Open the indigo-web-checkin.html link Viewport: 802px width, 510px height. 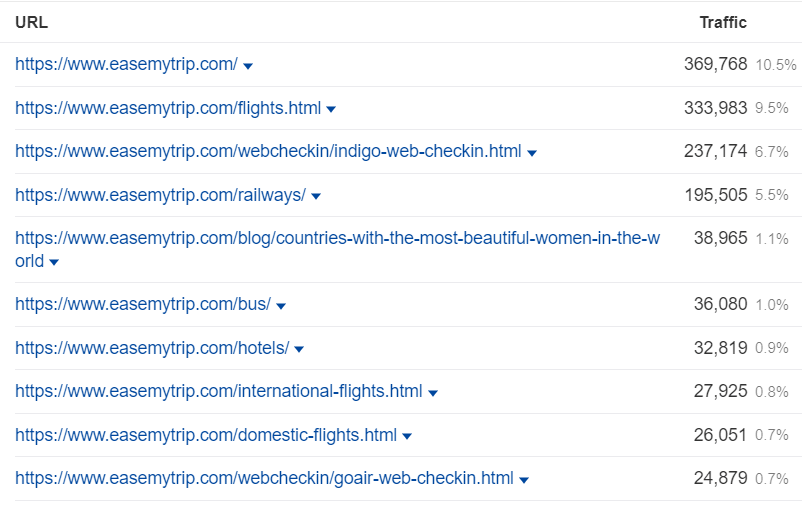pos(268,151)
